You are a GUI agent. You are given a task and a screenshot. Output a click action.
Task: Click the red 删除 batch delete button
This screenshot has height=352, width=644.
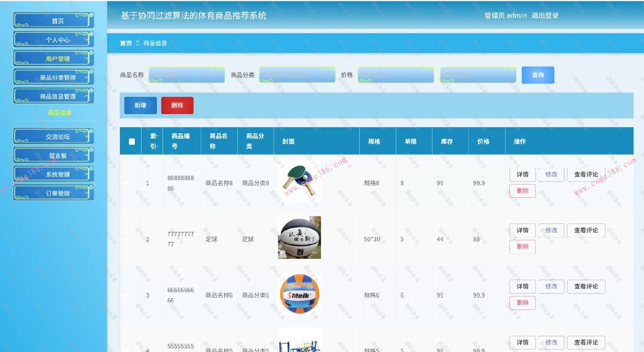pos(177,105)
